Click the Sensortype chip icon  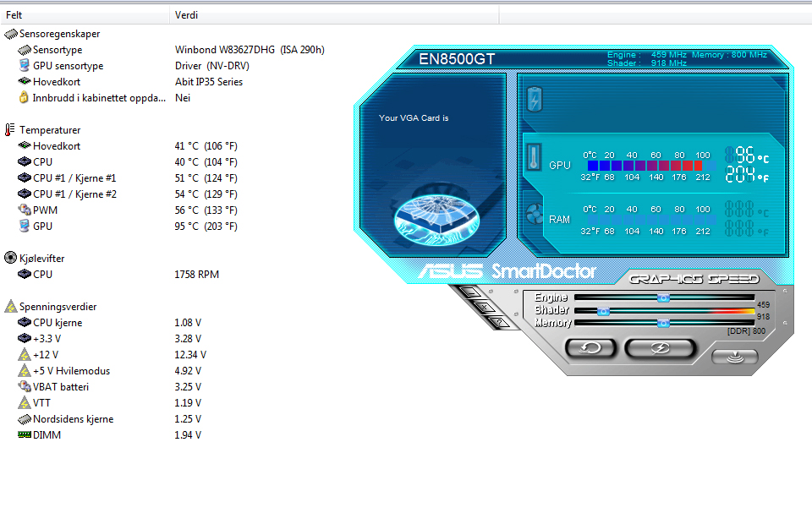click(x=25, y=50)
